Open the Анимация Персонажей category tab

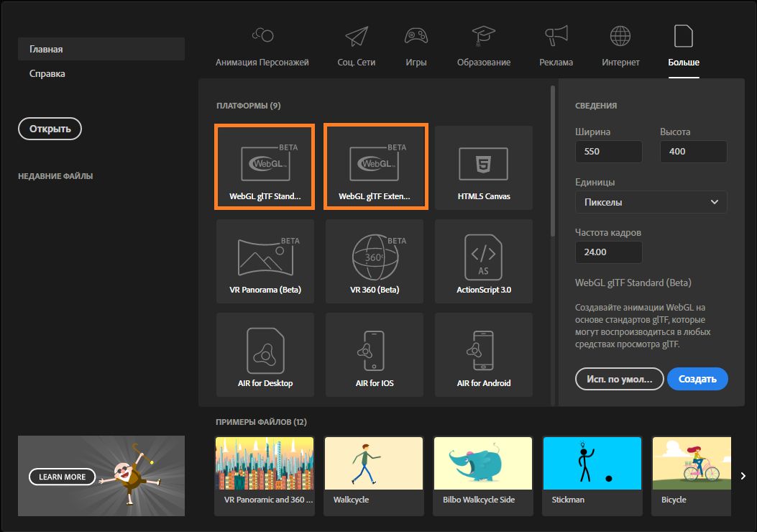click(x=262, y=47)
